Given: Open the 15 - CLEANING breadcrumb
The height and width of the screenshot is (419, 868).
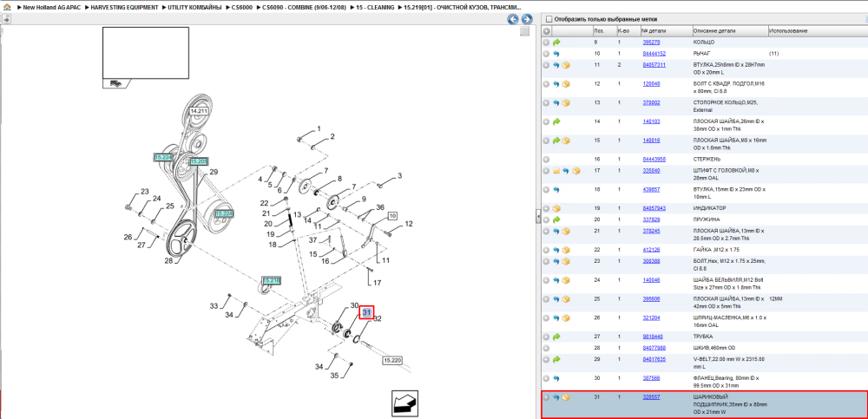Looking at the screenshot, I should point(376,8).
